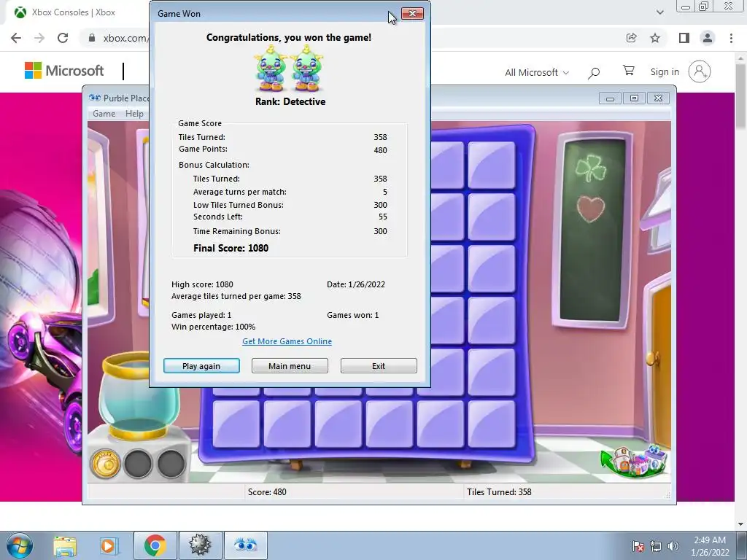Click the High score: 1080 text
Screen dimensions: 747x560
click(x=202, y=284)
